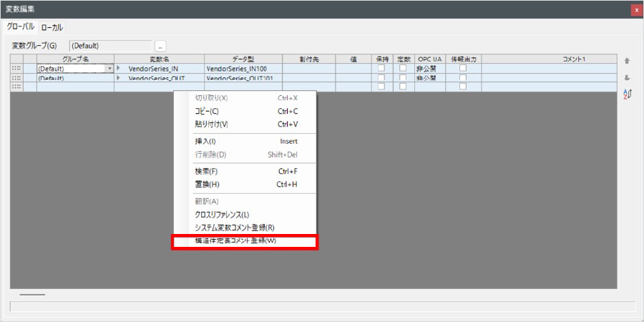Toggle 保持 checkbox for VendorSeries_IN row

click(381, 69)
